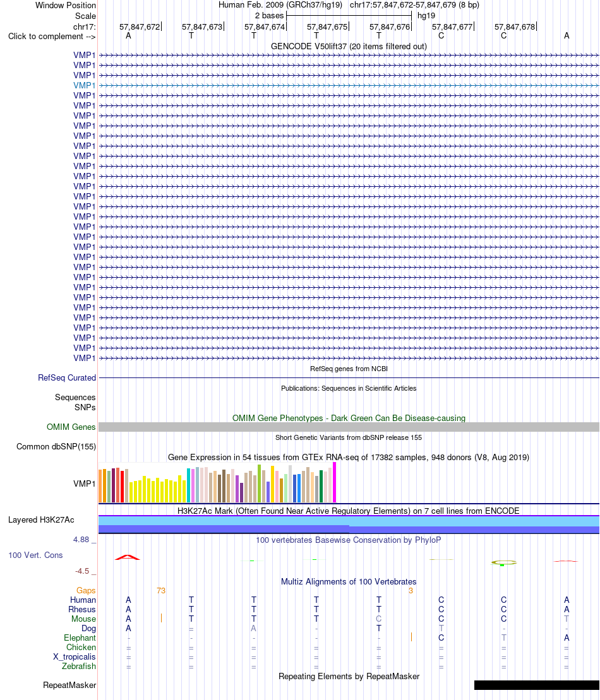Click the Layered H3K27Ac track label
The width and height of the screenshot is (600, 700).
41,519
